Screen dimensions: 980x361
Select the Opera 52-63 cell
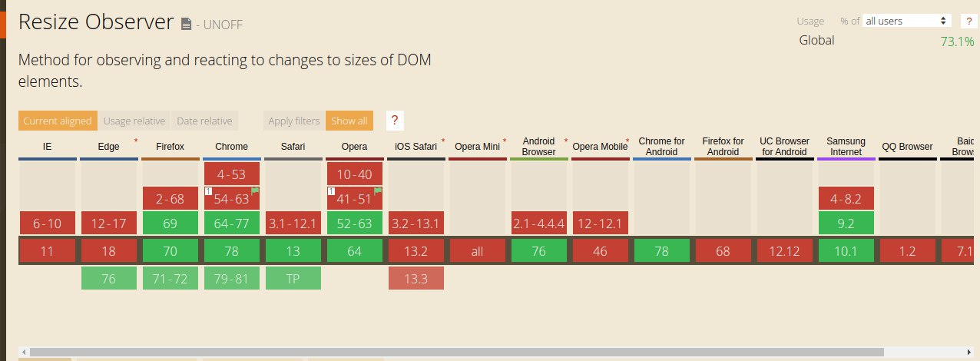[x=355, y=224]
